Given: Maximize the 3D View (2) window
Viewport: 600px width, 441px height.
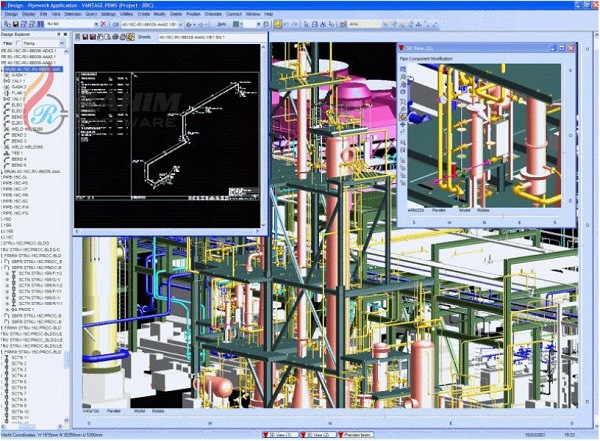Looking at the screenshot, I should coord(562,48).
